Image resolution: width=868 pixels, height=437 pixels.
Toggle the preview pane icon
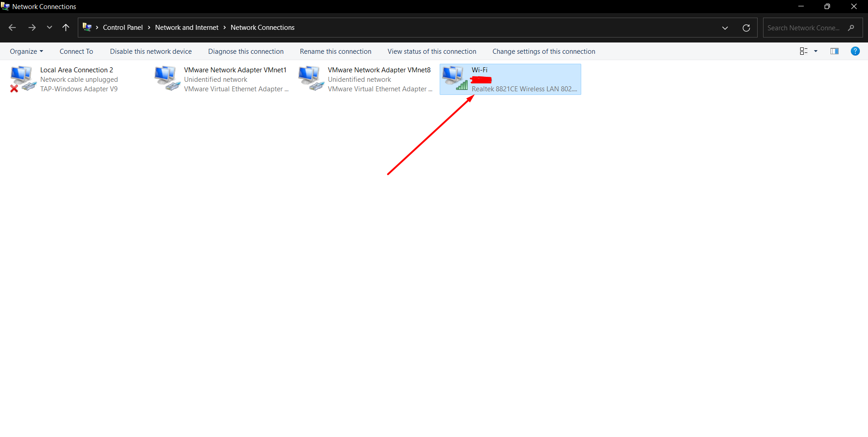[835, 52]
